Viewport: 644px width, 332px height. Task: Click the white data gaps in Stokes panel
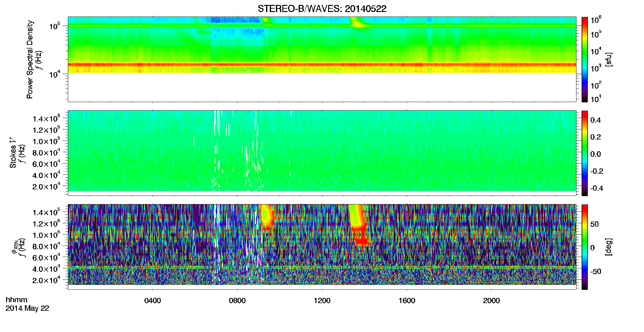coord(237,151)
